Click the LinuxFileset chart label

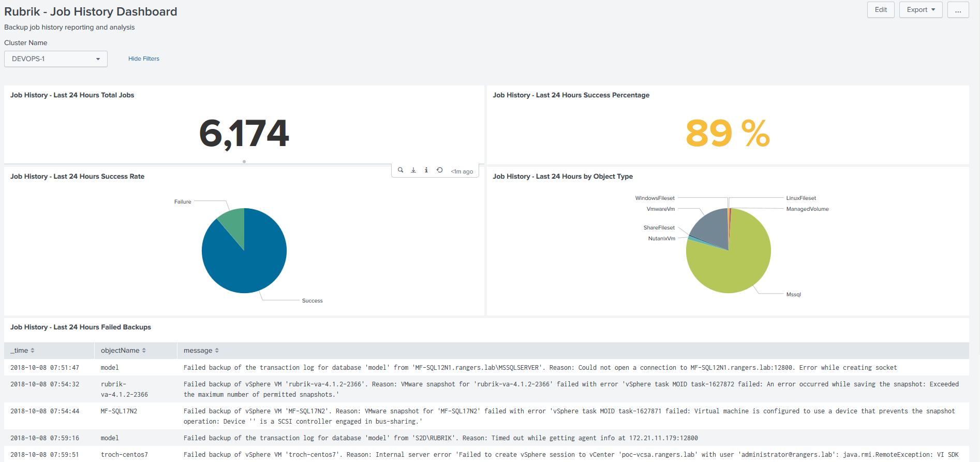[x=801, y=198]
